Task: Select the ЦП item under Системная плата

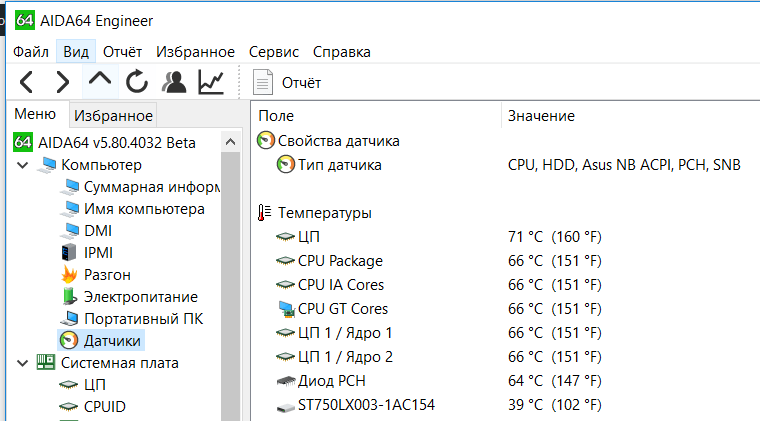Action: click(95, 385)
